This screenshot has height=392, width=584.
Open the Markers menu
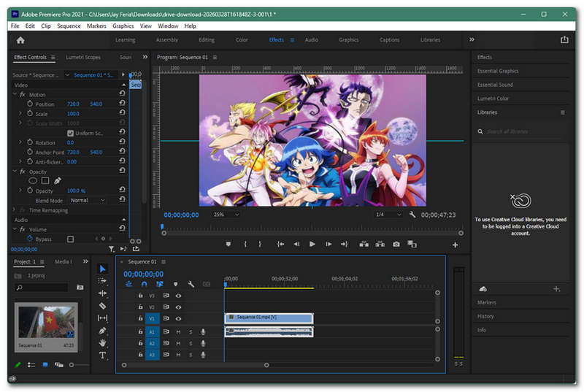(96, 26)
